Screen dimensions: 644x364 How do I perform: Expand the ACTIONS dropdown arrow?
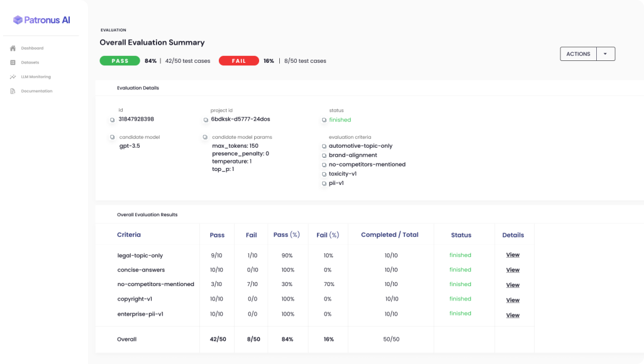pos(605,54)
